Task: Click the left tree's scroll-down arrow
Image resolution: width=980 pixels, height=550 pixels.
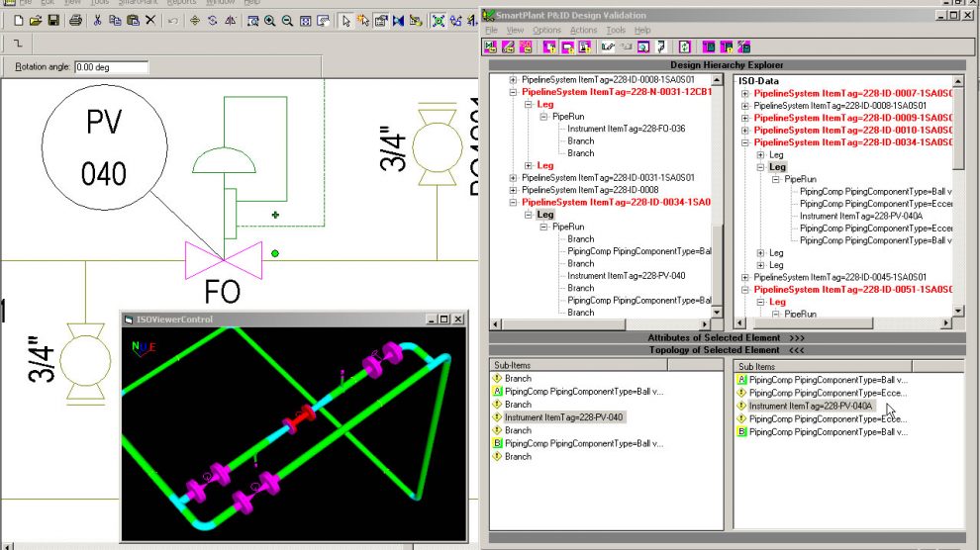Action: (x=717, y=313)
